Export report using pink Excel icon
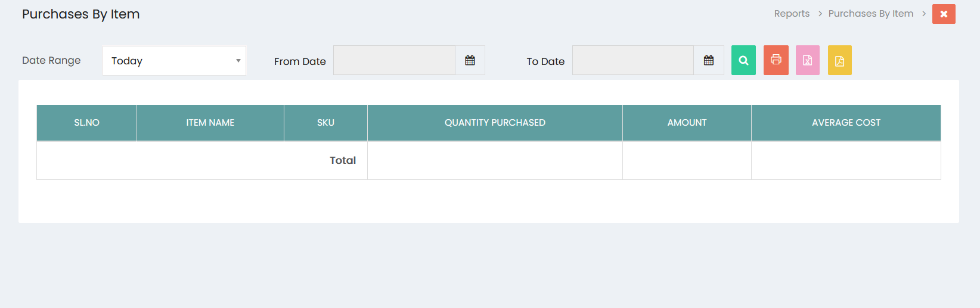980x308 pixels. 808,60
